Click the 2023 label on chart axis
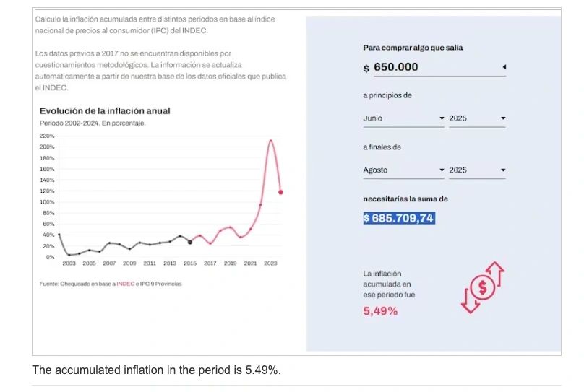This screenshot has width=584, height=392. tap(270, 263)
